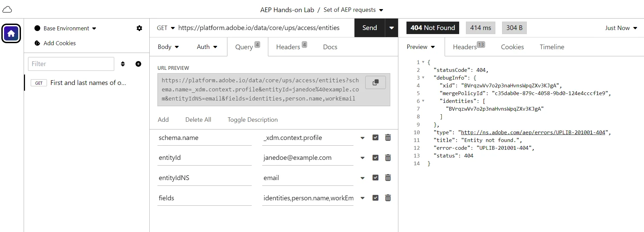Image resolution: width=644 pixels, height=232 pixels.
Task: Open send options dropdown arrow
Action: [x=392, y=28]
